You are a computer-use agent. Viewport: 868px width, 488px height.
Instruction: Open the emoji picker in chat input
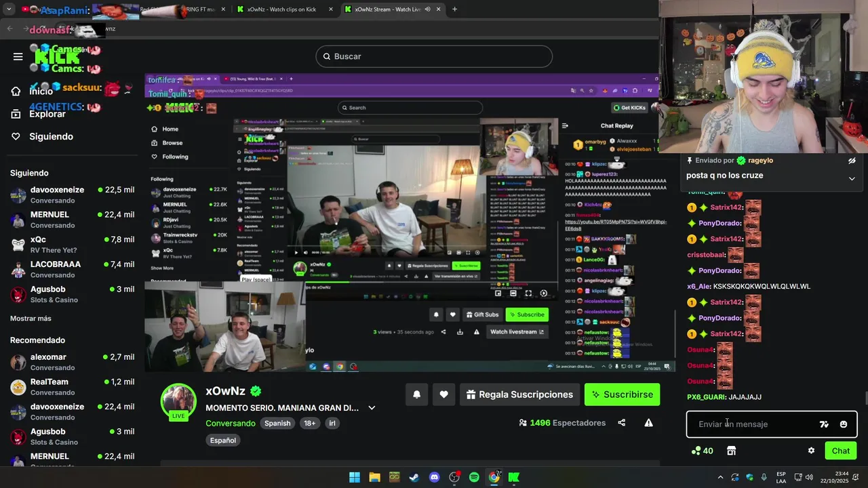843,424
